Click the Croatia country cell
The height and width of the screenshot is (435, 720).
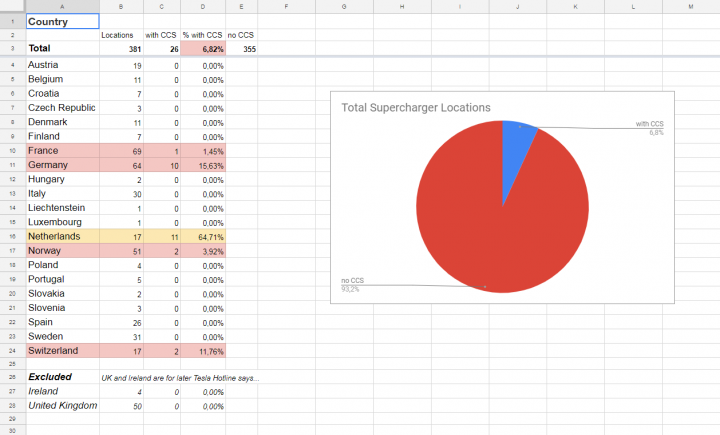tap(62, 93)
